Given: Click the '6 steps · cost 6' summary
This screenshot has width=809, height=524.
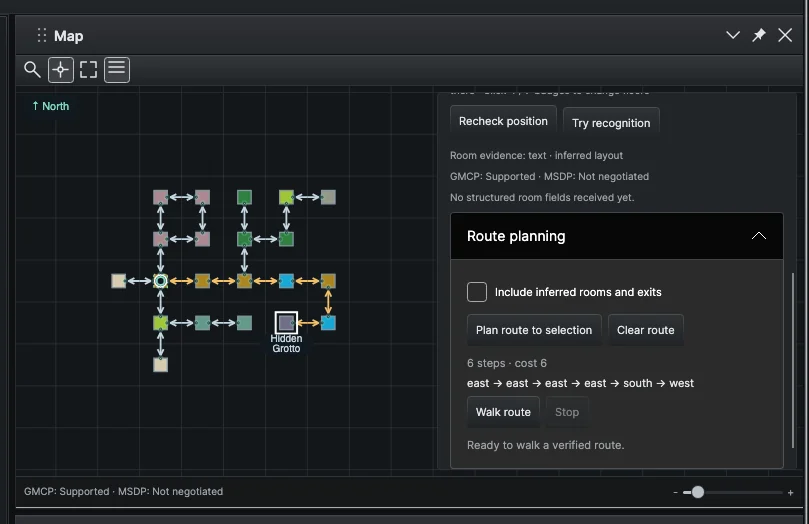Looking at the screenshot, I should point(507,363).
